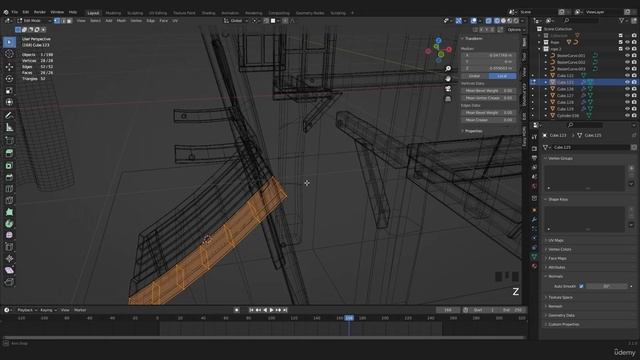Switch perspective/orthographic grid icon
Image resolution: width=640 pixels, height=360 pixels.
448,99
